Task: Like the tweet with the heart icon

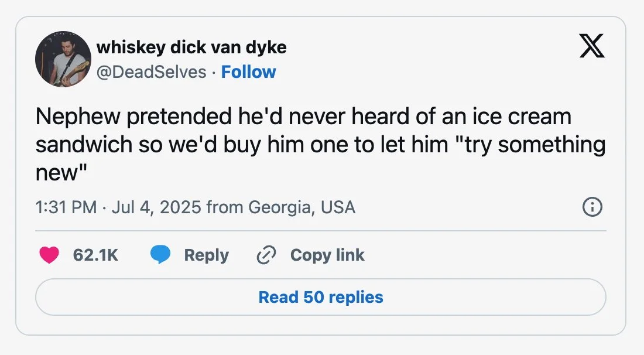Action: pyautogui.click(x=49, y=255)
